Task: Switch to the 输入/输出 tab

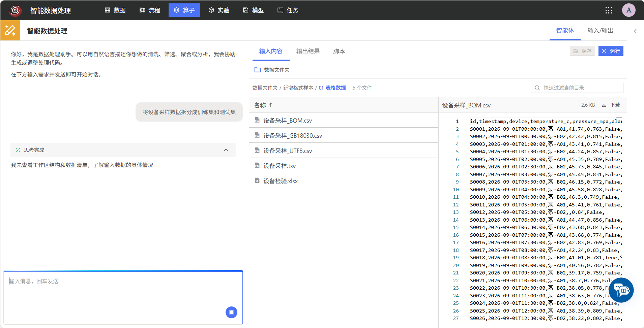Action: click(600, 31)
